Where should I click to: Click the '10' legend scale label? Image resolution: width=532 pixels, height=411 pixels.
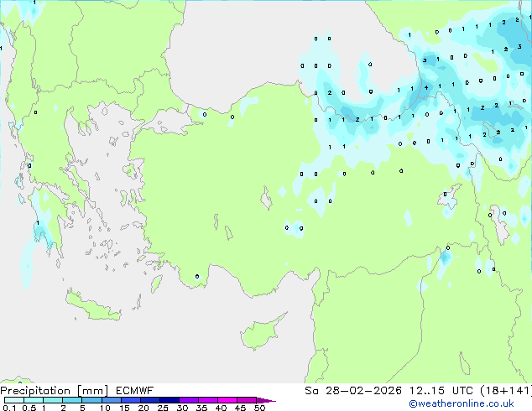coord(105,408)
